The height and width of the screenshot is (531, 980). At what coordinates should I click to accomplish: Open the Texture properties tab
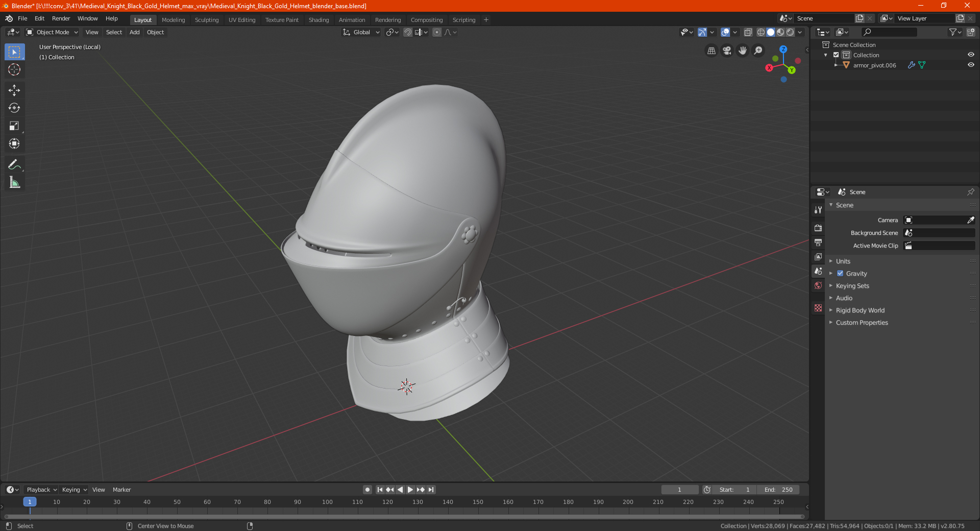pyautogui.click(x=818, y=308)
